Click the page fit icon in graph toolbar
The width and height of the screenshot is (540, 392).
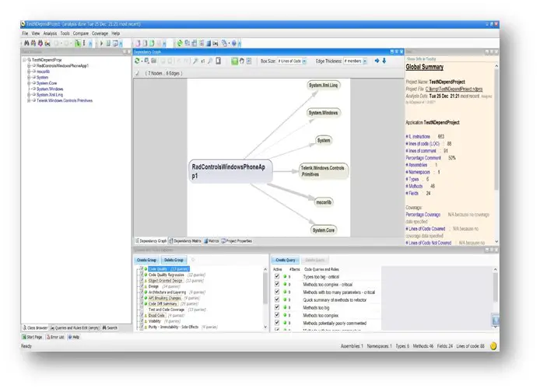click(219, 61)
